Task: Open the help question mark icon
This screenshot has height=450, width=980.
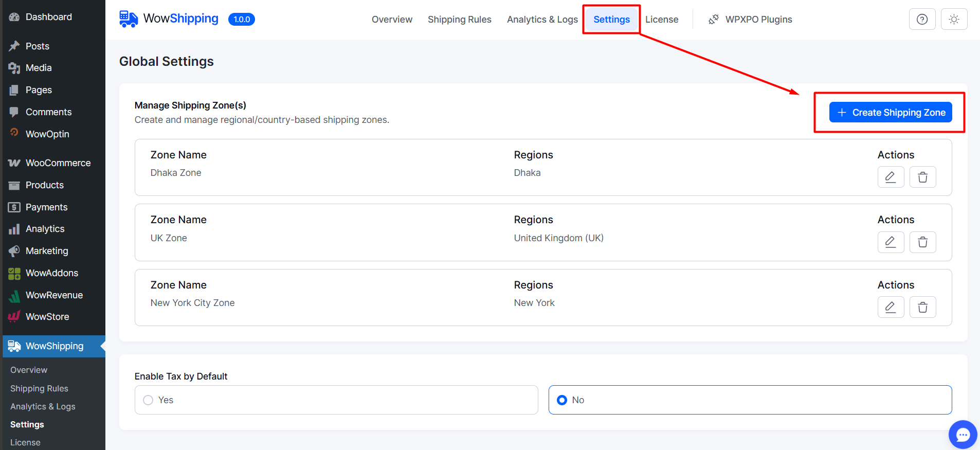Action: point(922,19)
